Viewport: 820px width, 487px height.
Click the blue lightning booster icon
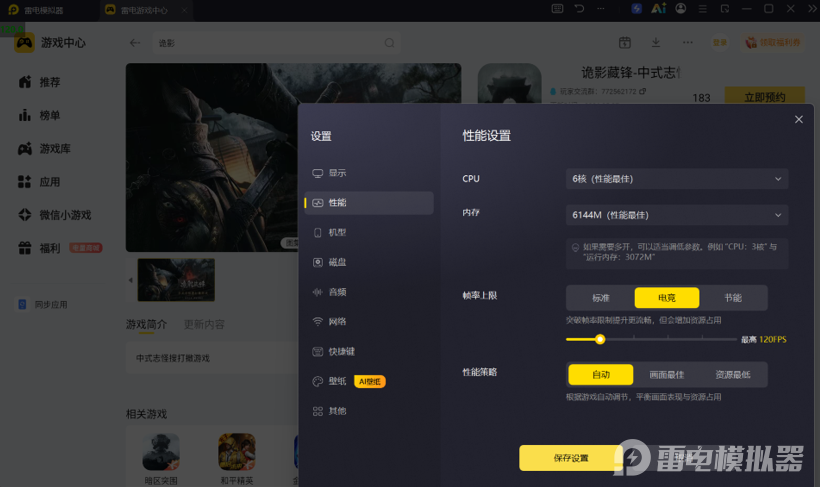click(636, 9)
